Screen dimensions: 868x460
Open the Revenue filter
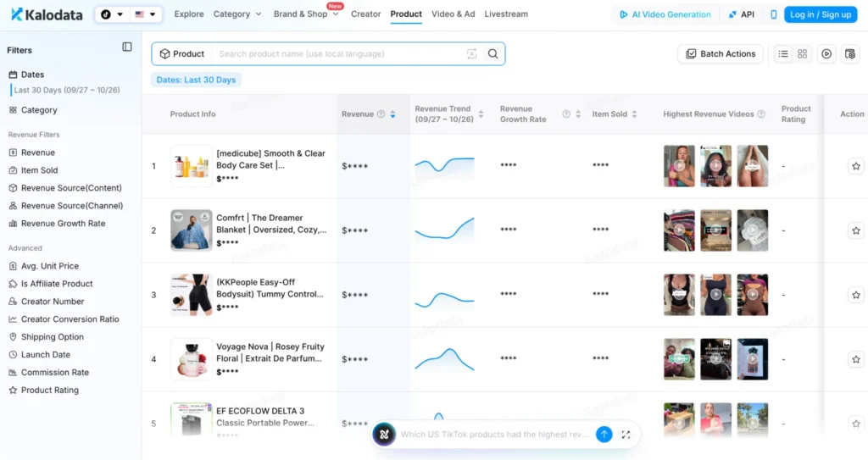(x=31, y=152)
